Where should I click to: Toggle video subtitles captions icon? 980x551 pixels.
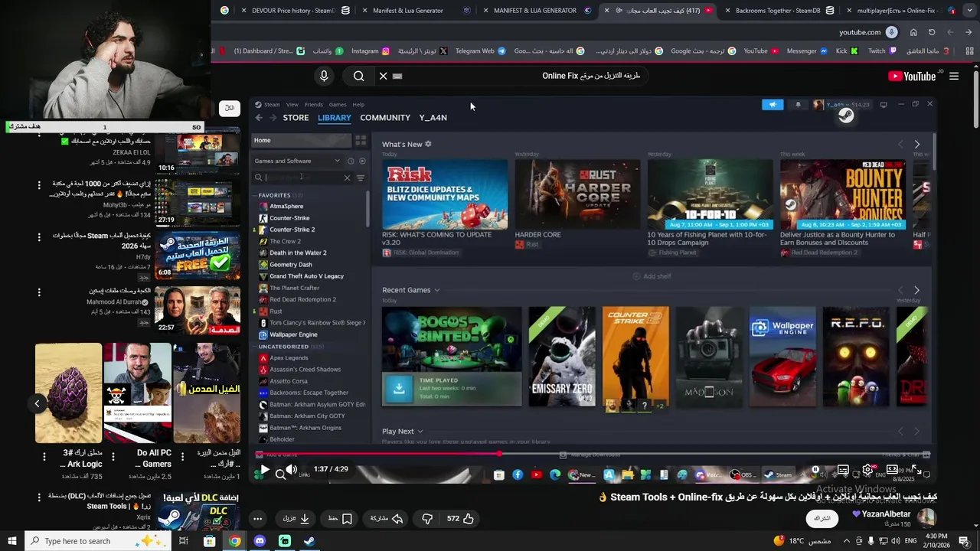tap(843, 470)
